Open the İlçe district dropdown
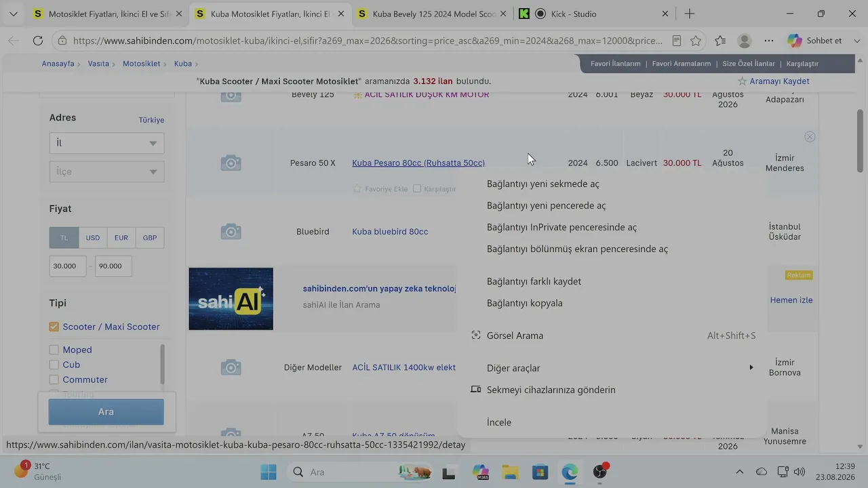Screen dimensions: 868x488 point(106,171)
